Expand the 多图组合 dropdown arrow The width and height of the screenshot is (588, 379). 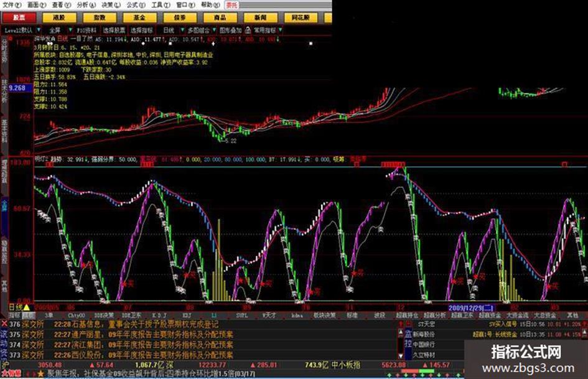215,30
